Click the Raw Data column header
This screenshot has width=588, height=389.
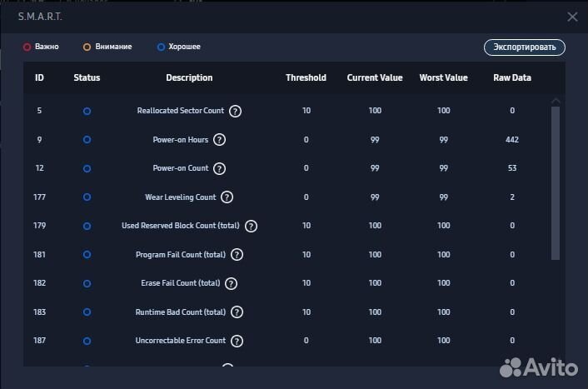(511, 77)
